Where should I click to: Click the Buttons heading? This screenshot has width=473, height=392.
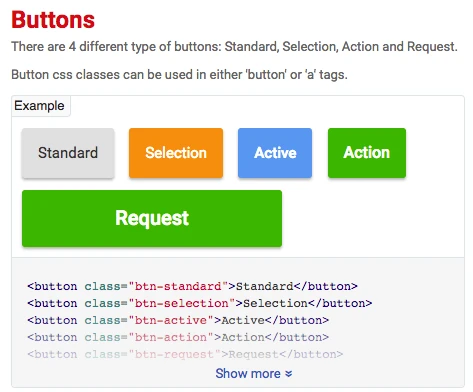(53, 20)
